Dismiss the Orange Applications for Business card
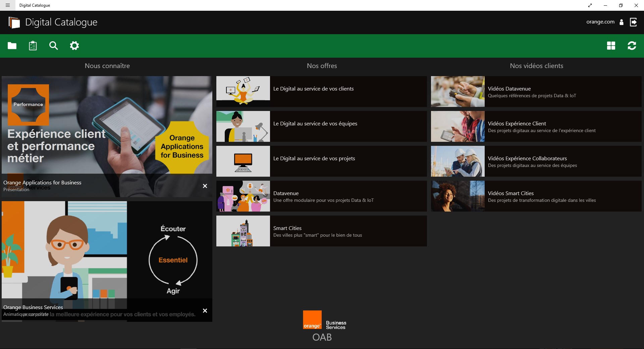This screenshot has width=644, height=349. coord(205,186)
